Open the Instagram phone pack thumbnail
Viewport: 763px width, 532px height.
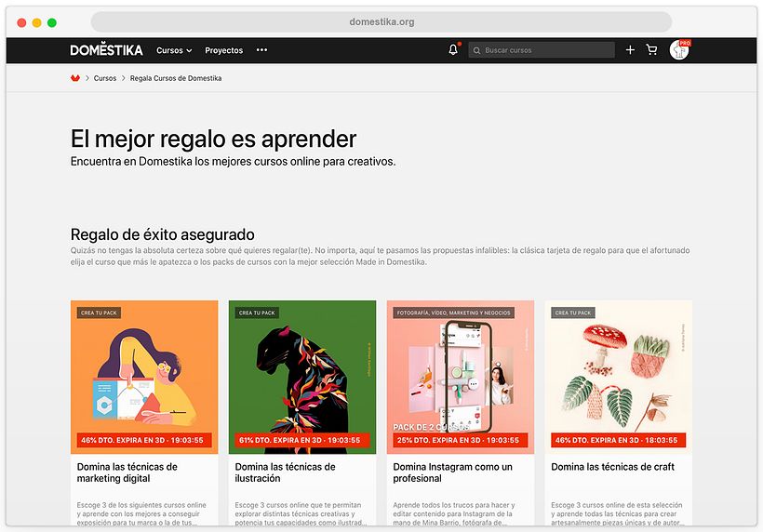[461, 377]
